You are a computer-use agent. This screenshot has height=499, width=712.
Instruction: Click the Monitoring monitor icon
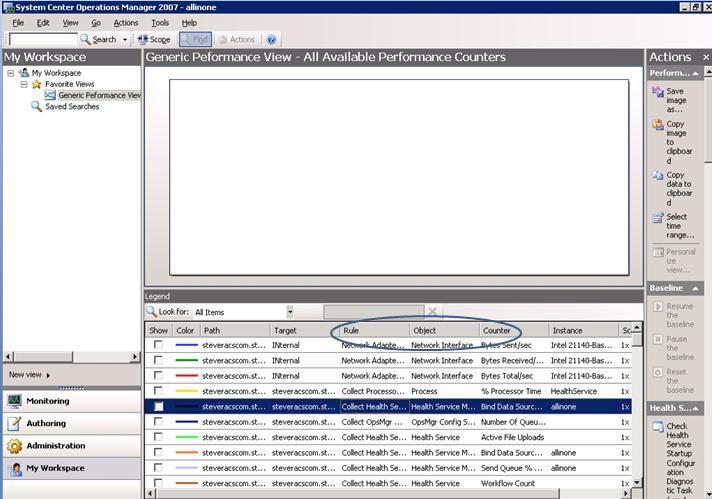[15, 401]
